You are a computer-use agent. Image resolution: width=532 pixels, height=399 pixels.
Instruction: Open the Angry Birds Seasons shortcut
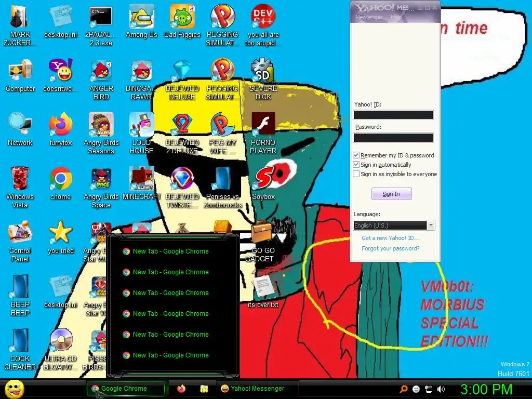tap(101, 134)
